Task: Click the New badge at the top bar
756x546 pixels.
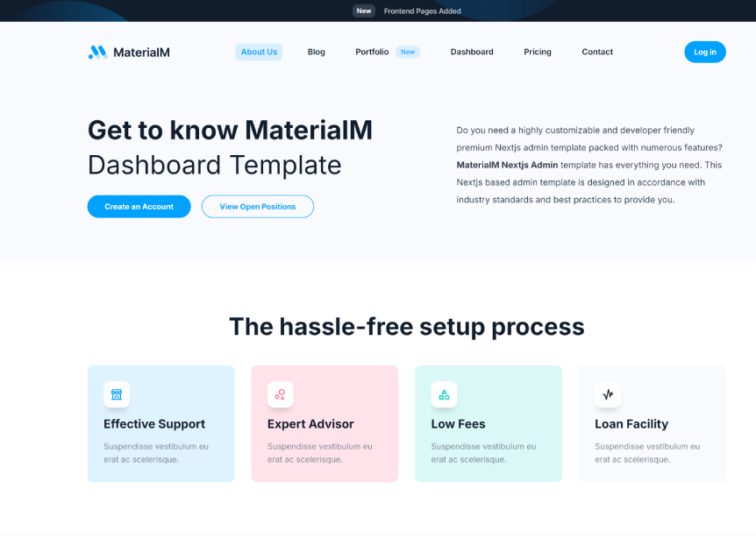Action: (363, 11)
